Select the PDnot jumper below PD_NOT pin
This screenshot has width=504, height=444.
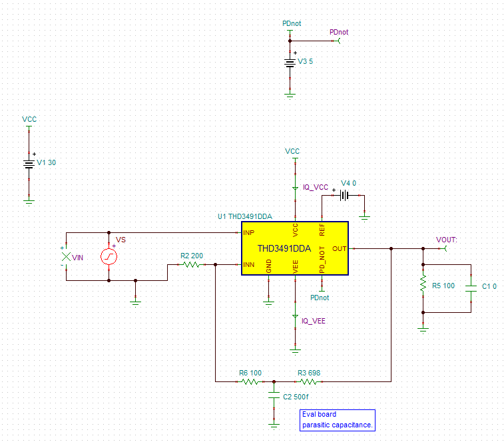[x=322, y=289]
